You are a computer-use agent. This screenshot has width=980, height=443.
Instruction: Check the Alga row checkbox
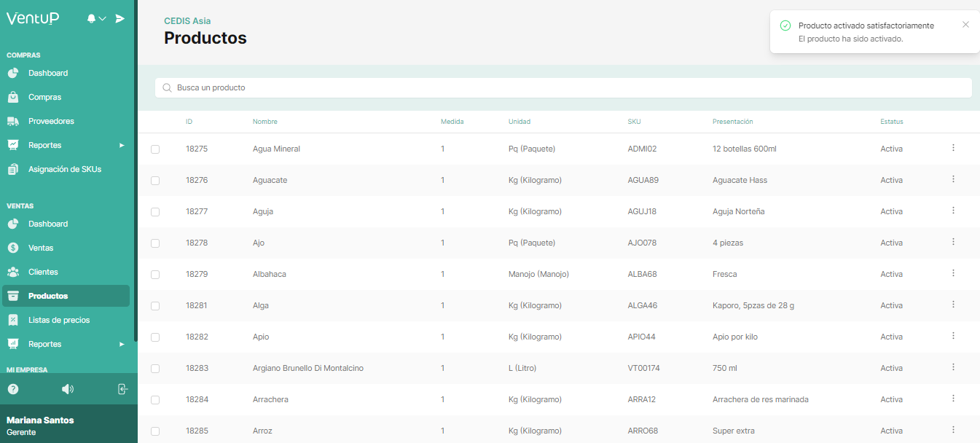click(x=155, y=306)
